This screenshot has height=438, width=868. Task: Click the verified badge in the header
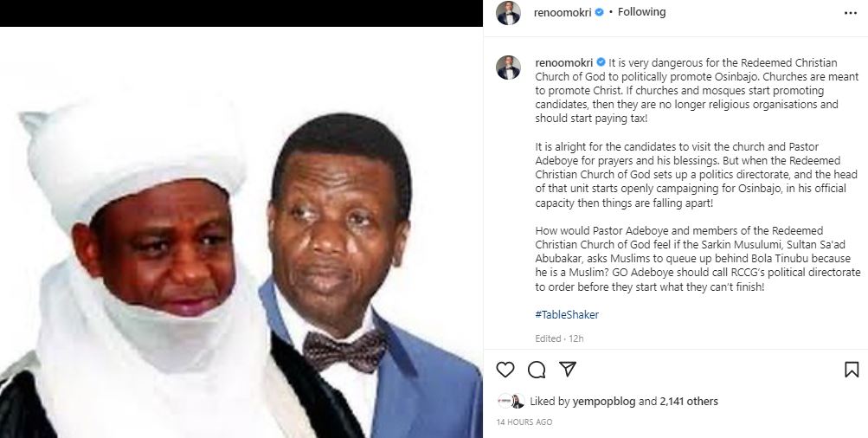tap(600, 12)
